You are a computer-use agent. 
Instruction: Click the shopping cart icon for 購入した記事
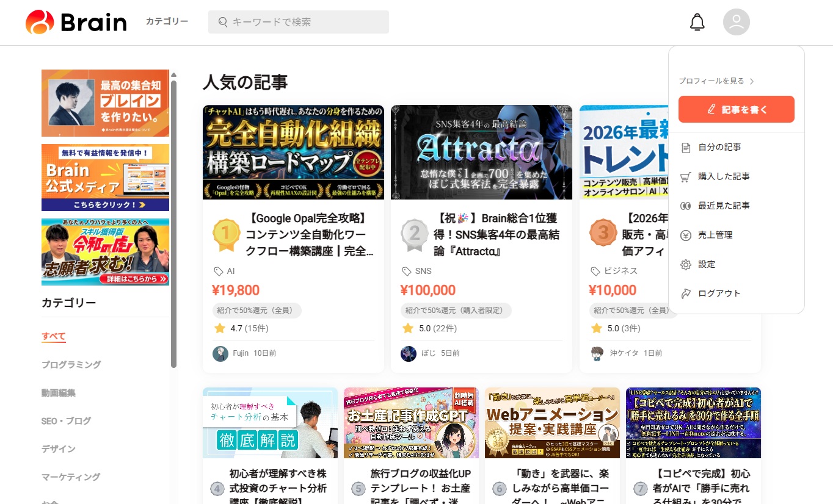[x=686, y=176]
